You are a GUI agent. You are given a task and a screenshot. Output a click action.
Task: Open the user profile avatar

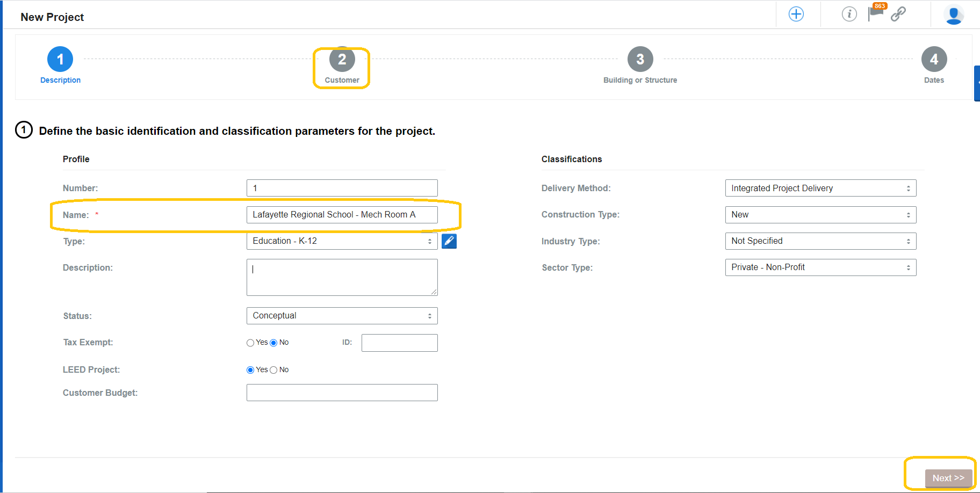(954, 15)
